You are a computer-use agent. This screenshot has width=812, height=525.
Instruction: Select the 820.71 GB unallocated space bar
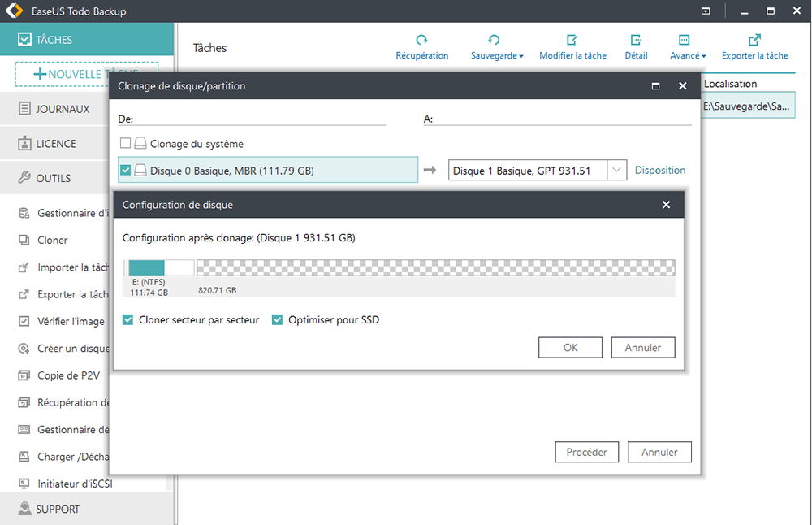(435, 267)
